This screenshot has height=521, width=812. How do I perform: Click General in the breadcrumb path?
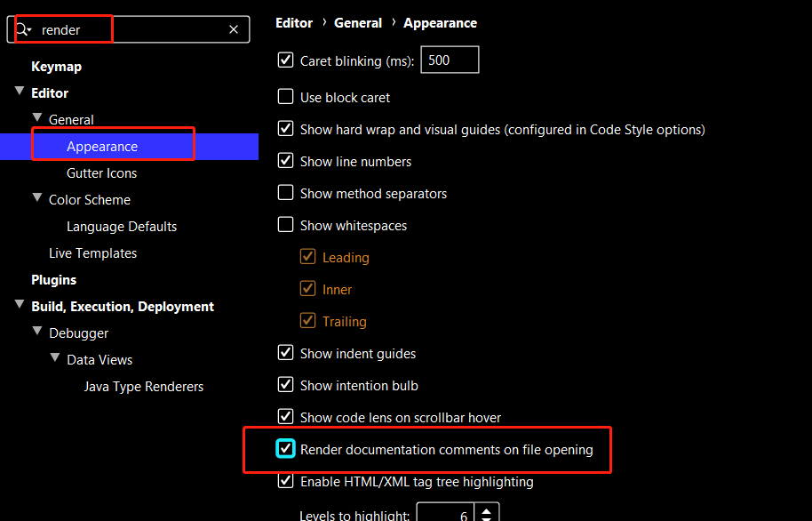[358, 23]
